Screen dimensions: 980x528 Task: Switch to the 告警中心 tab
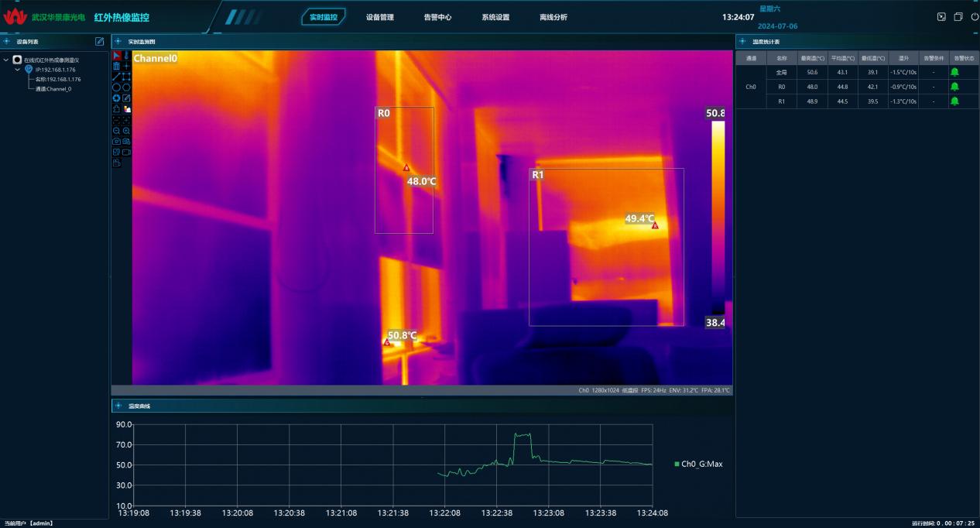point(437,17)
